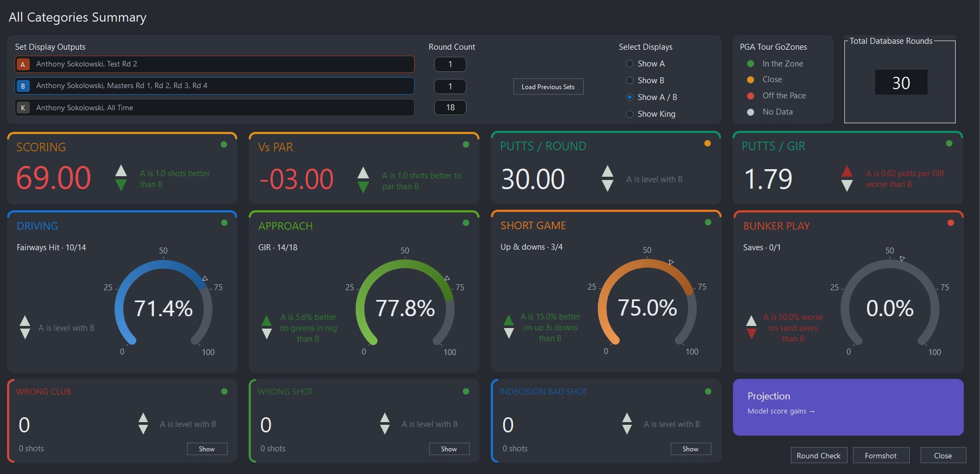Open set A selector Anthony Sokolowski, Test Rd 2
This screenshot has width=980, height=474.
click(215, 64)
